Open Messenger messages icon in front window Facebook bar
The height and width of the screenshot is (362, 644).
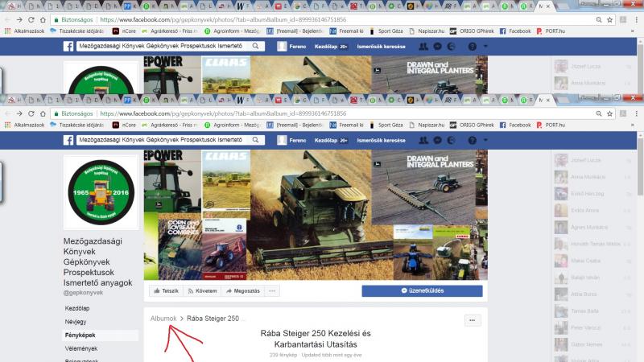[x=437, y=140]
